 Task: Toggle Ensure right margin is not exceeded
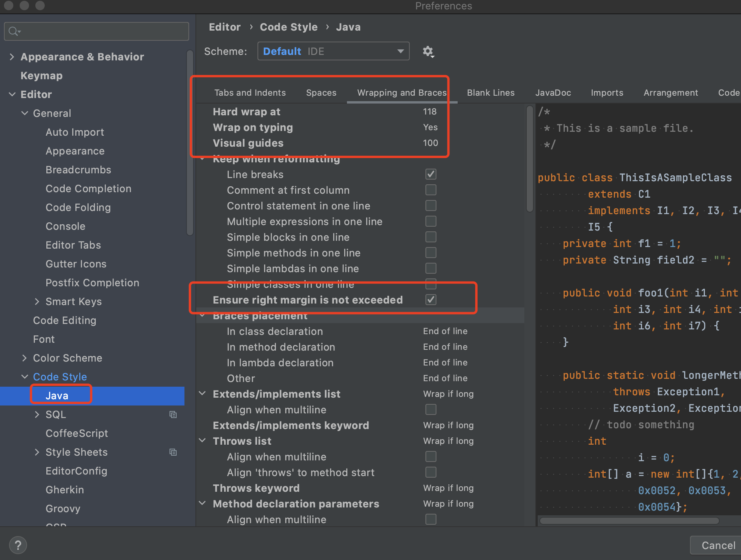coord(431,300)
